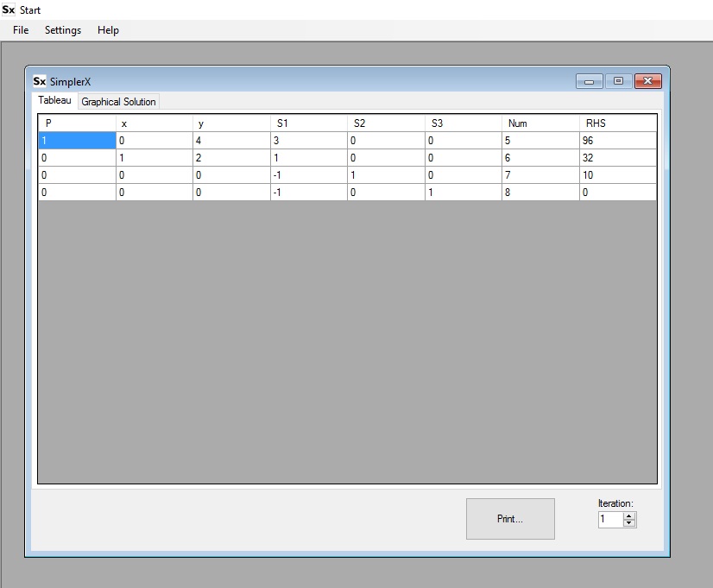
Task: Switch to the Graphical Solution tab
Action: 118,101
